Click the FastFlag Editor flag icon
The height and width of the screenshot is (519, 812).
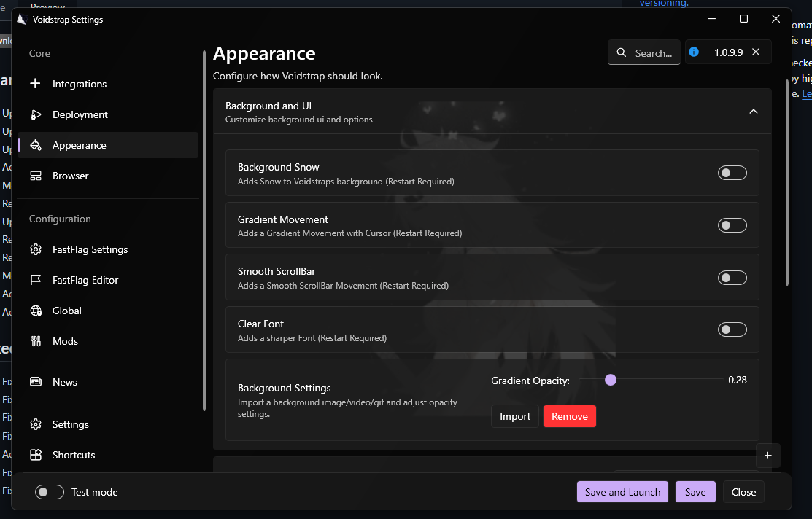click(x=35, y=280)
